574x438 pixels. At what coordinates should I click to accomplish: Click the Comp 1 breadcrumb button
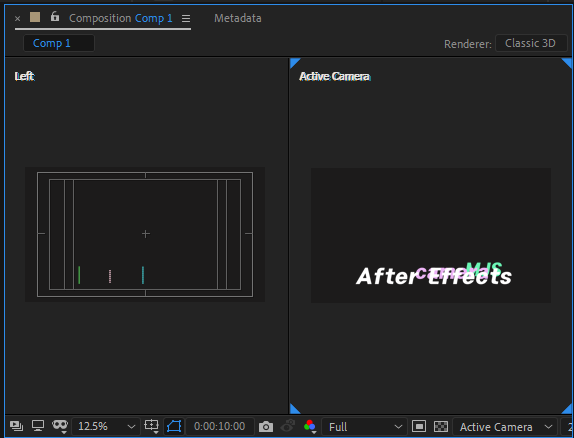(59, 43)
